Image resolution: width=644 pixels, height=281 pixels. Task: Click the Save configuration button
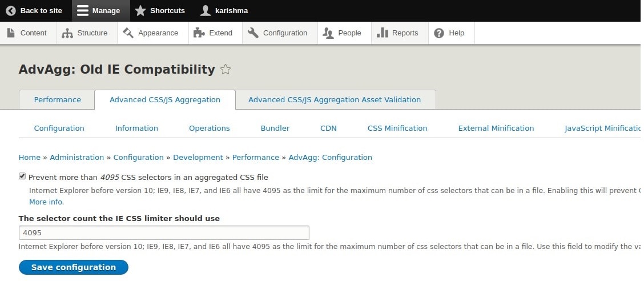[74, 267]
